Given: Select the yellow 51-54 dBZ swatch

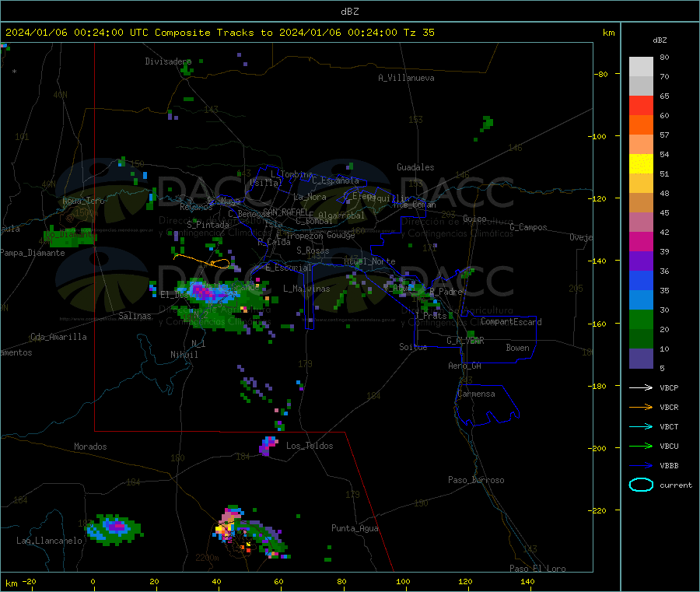Looking at the screenshot, I should tap(641, 164).
